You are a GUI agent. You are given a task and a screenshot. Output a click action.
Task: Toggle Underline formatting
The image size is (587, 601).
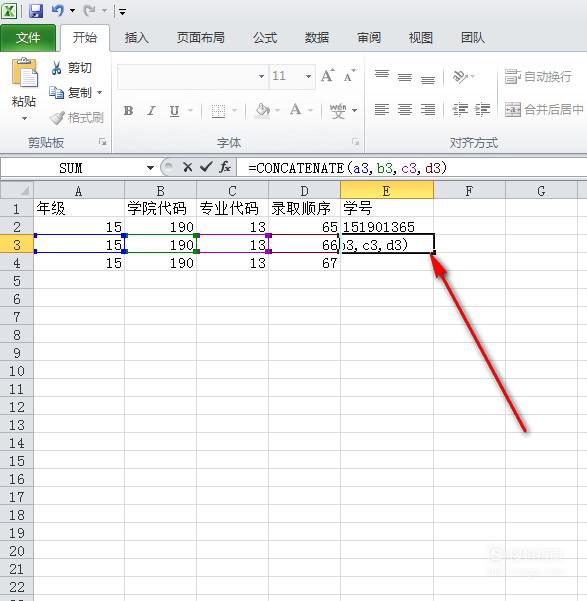(174, 111)
